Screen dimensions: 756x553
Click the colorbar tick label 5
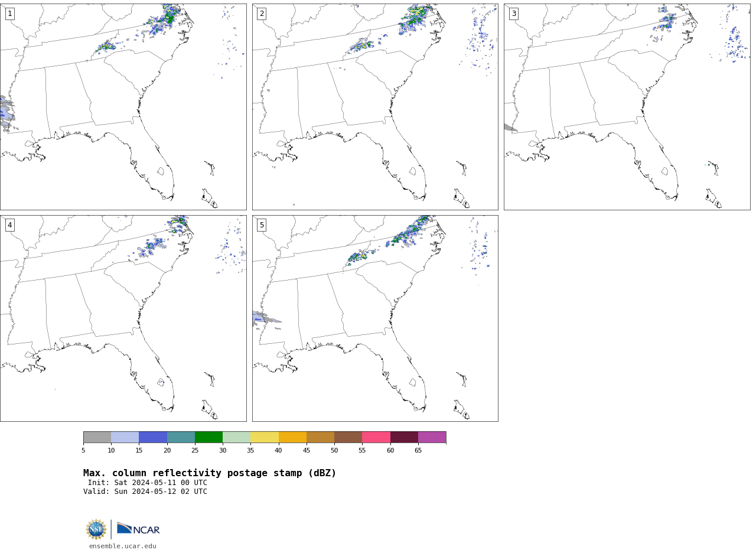click(x=83, y=451)
